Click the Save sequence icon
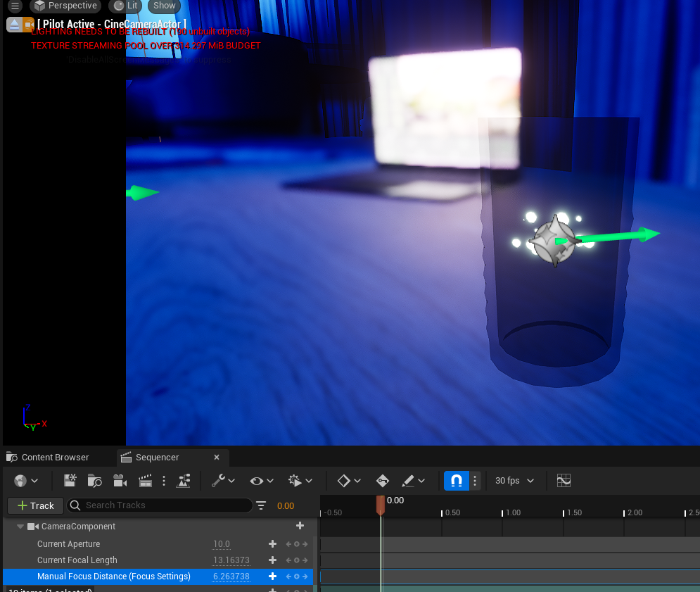 [x=70, y=481]
